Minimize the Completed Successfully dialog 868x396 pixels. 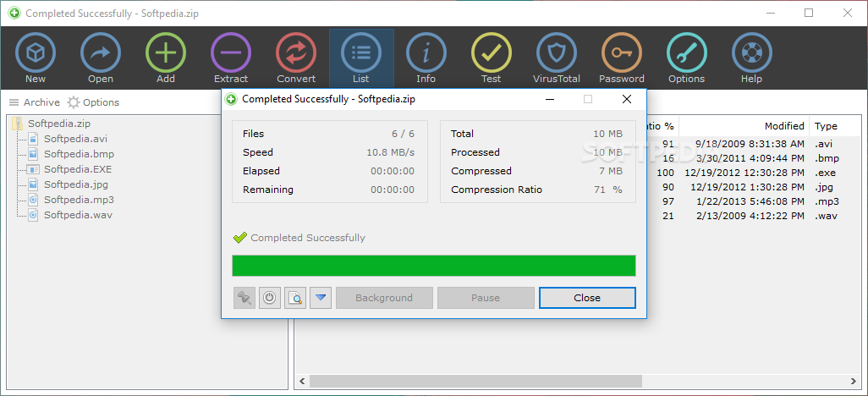tap(550, 100)
